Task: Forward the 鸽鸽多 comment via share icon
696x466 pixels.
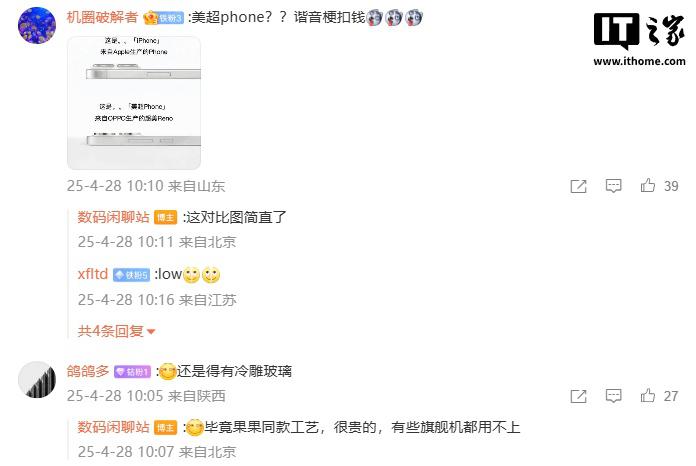Action: click(578, 396)
